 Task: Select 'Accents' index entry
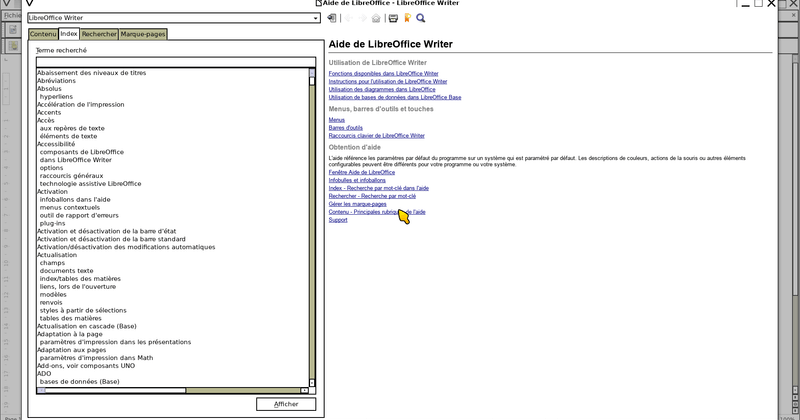pos(49,112)
